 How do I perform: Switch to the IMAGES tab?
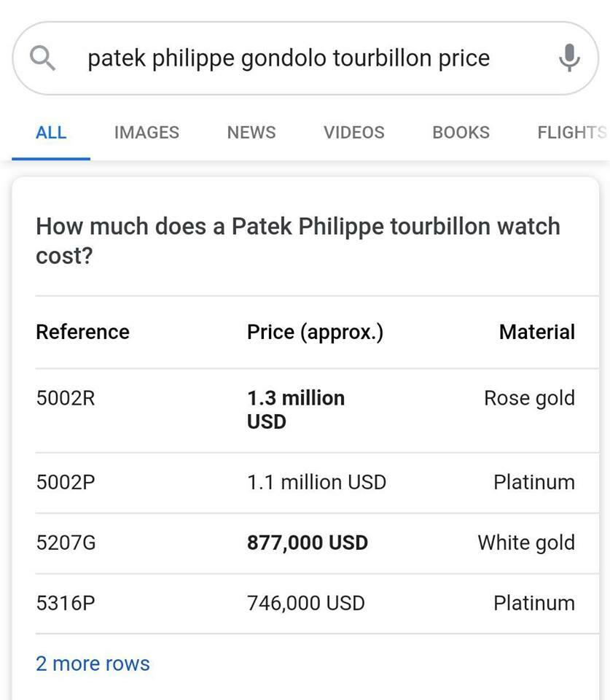click(146, 133)
